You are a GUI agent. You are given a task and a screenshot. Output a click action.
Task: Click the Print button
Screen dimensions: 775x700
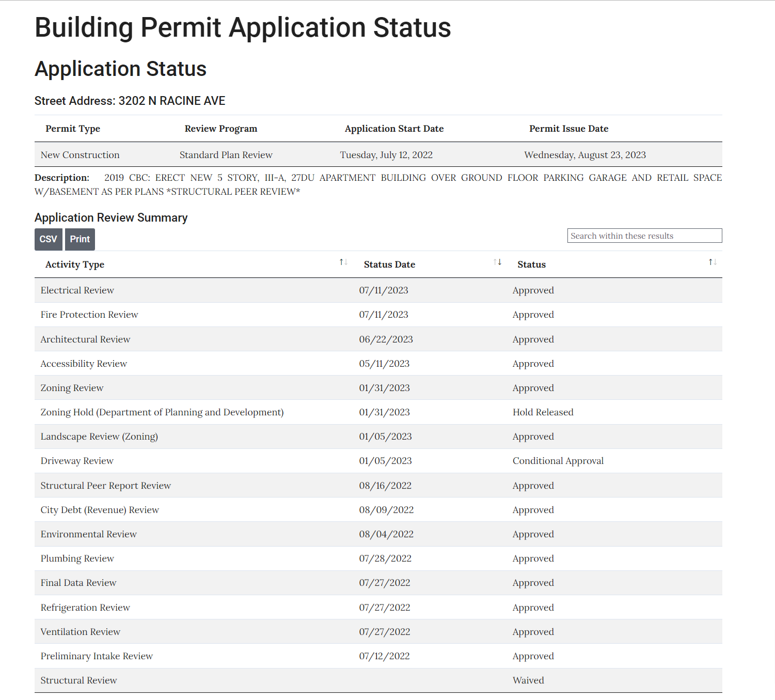click(80, 239)
